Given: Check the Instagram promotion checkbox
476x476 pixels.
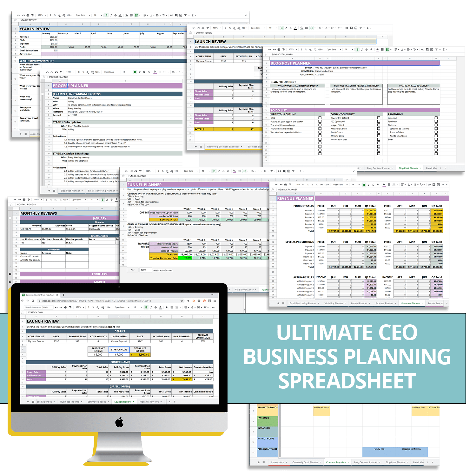Looking at the screenshot, I should [x=436, y=118].
